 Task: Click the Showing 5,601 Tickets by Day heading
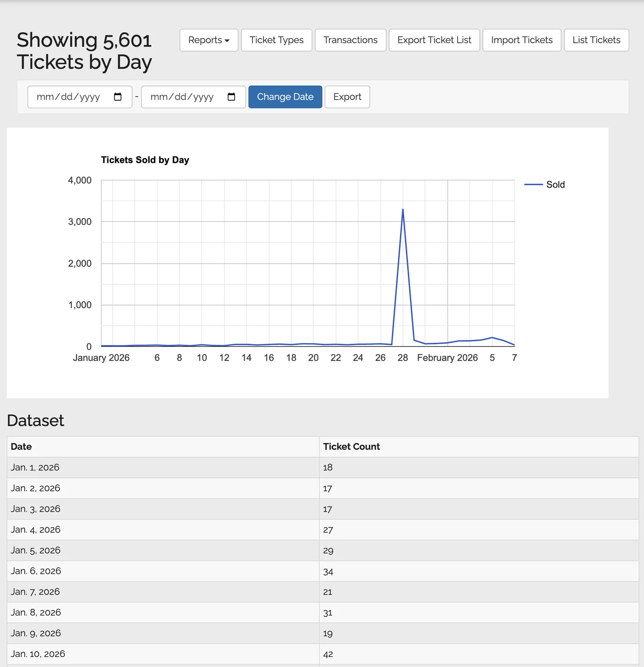pyautogui.click(x=84, y=51)
